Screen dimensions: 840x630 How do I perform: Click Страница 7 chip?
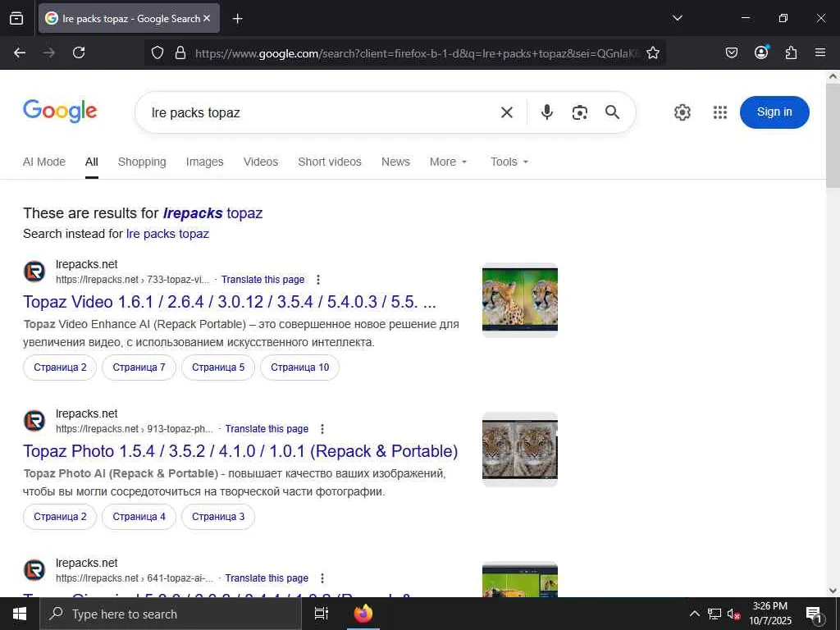coord(139,367)
